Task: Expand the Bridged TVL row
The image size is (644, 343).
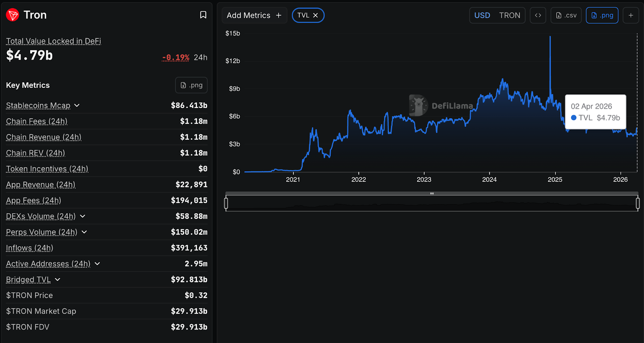Action: click(58, 280)
